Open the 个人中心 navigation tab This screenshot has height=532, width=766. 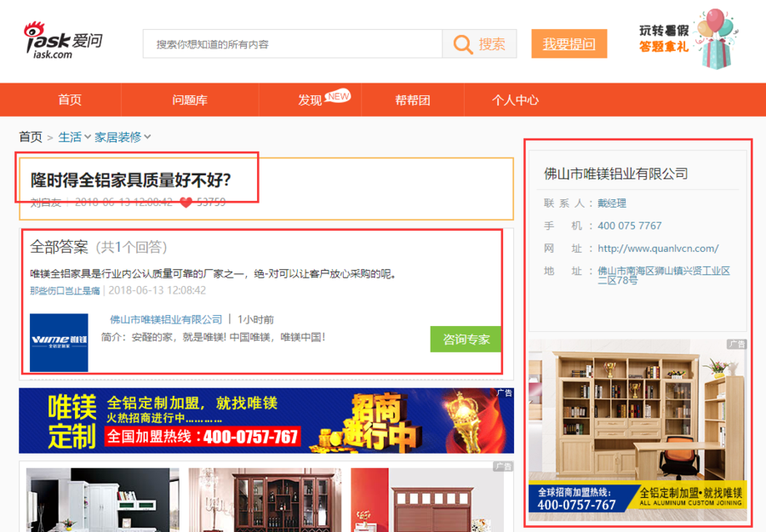pyautogui.click(x=515, y=100)
